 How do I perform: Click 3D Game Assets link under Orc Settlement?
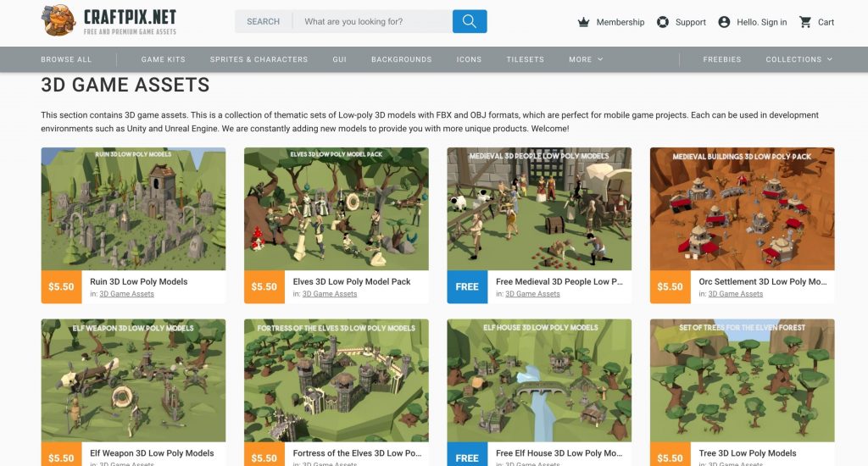point(736,294)
